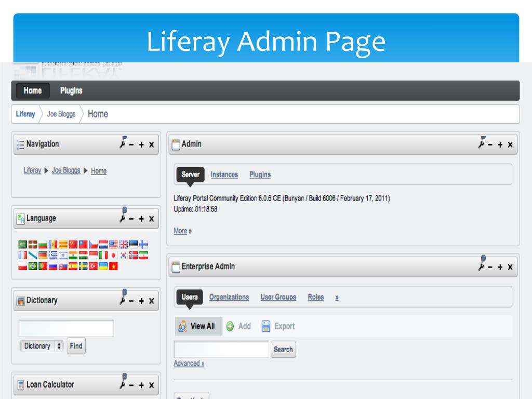532x399 pixels.
Task: Focus the user search input field
Action: coord(221,350)
